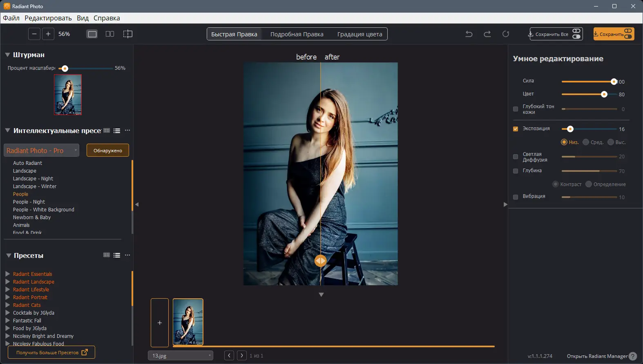Switch to the Подробная Правка tab
The width and height of the screenshot is (643, 364).
pos(297,34)
